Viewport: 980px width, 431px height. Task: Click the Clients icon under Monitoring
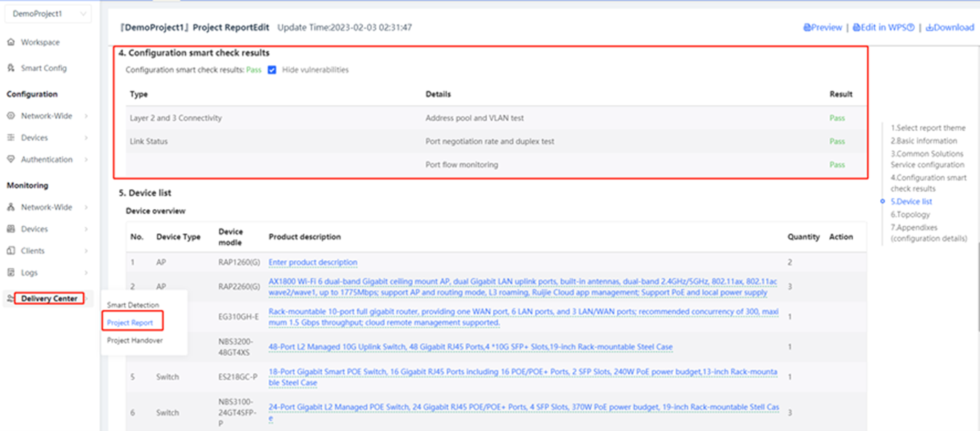11,251
